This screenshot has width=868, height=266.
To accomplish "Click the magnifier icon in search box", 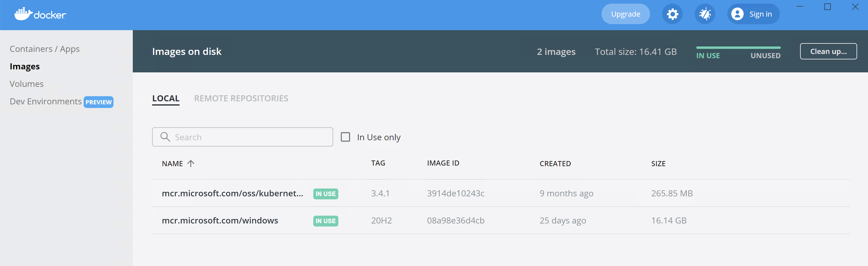I will pos(165,137).
